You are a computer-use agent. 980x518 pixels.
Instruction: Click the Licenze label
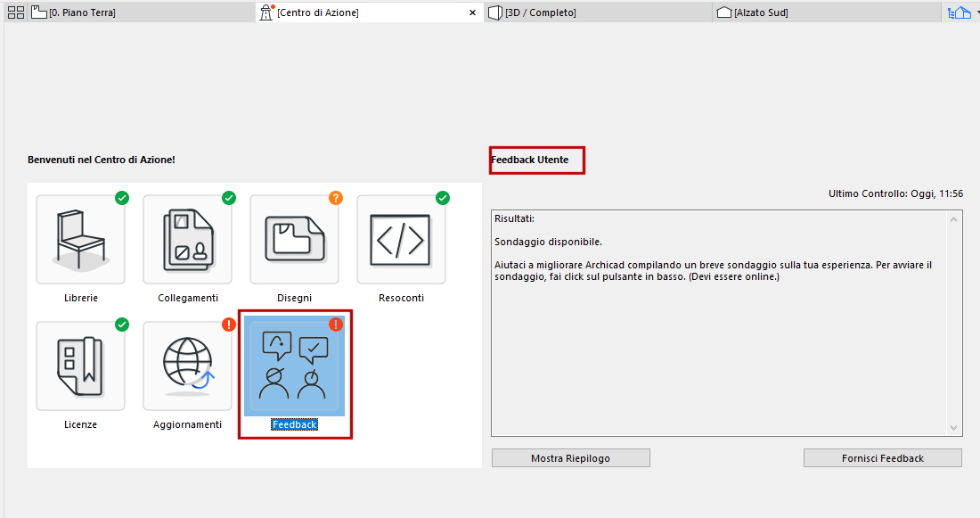point(80,424)
